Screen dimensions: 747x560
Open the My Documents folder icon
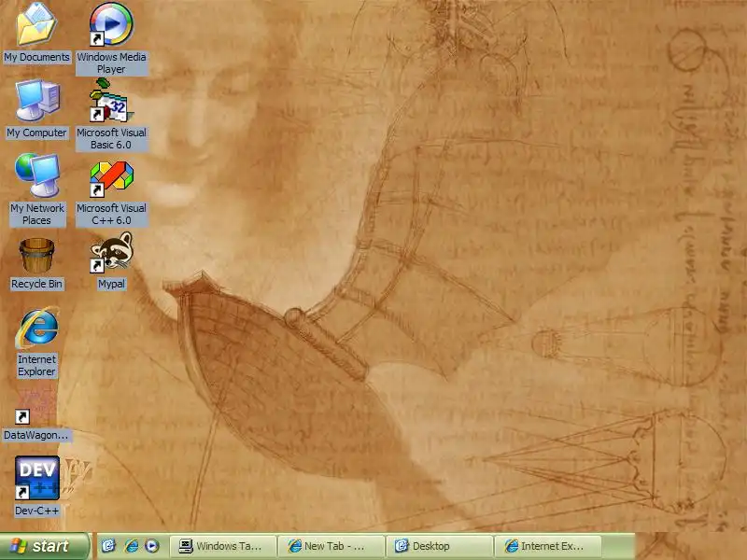(36, 24)
